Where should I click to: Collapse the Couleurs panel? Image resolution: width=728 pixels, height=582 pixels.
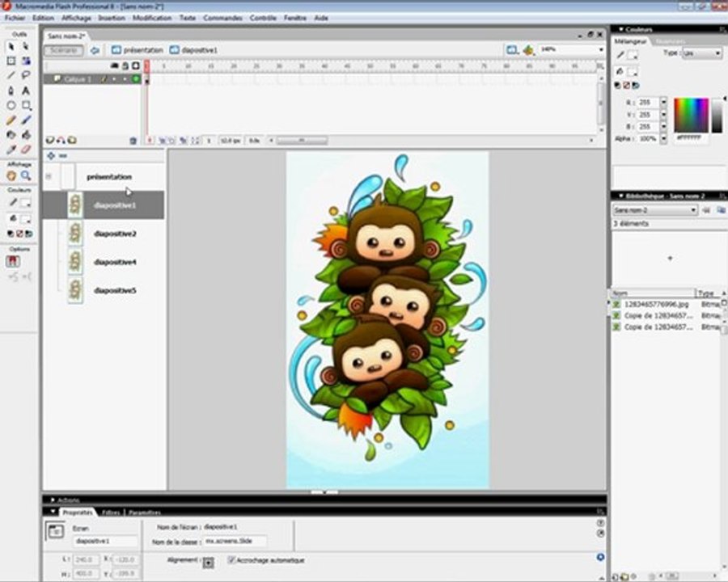(x=620, y=29)
